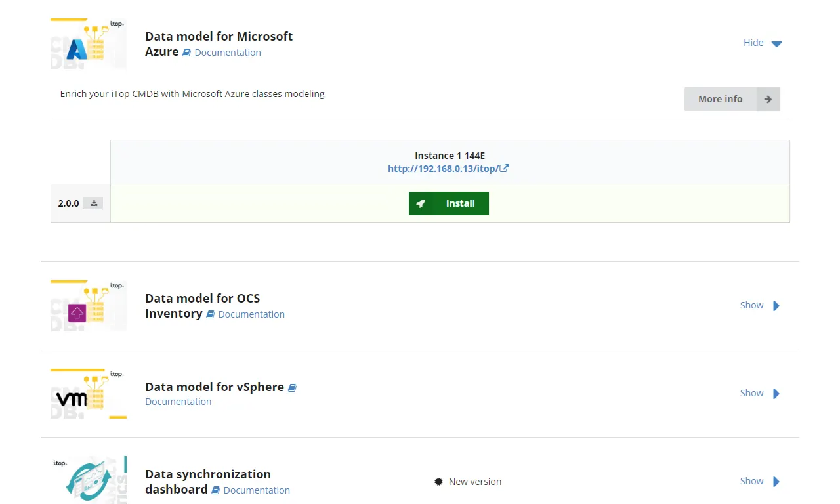The image size is (840, 504).
Task: Click the Data model for OCS Inventory title
Action: coord(202,306)
